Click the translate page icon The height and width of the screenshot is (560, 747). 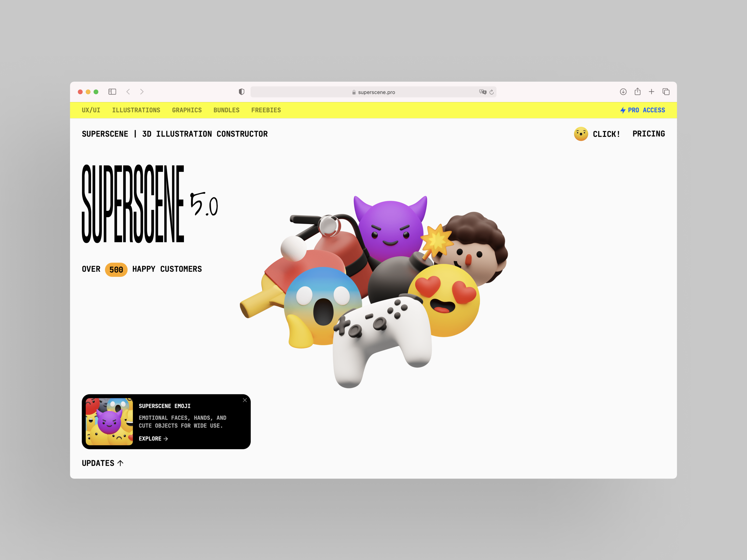click(483, 92)
